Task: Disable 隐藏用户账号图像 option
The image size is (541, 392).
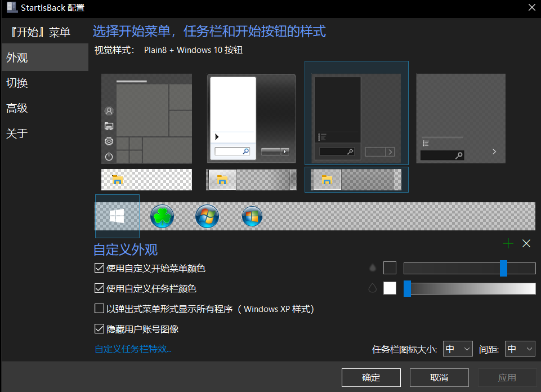Action: tap(99, 329)
